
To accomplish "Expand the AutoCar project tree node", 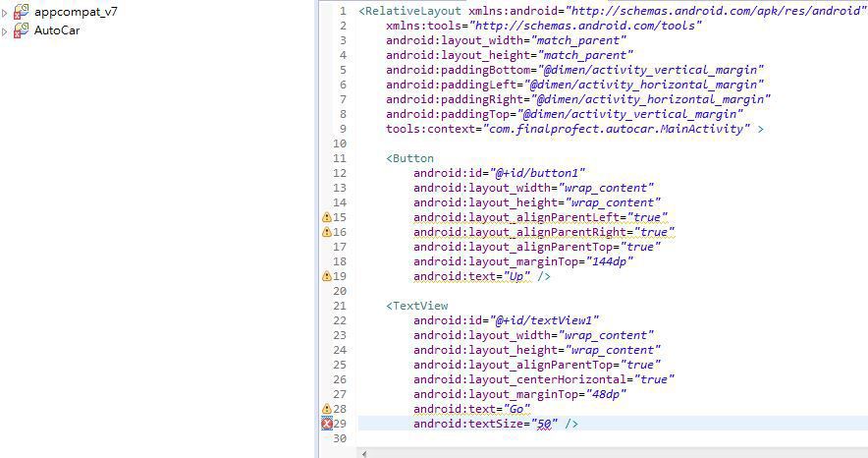I will (5, 31).
